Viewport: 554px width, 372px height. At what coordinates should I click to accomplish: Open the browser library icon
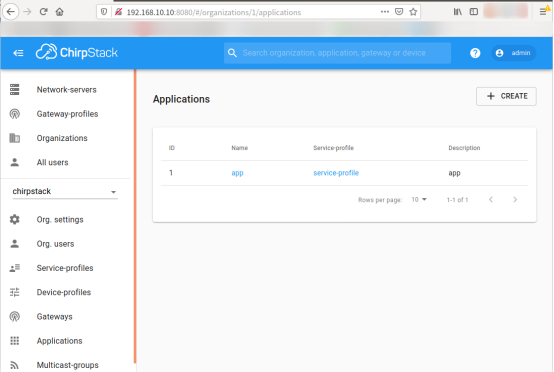(458, 12)
